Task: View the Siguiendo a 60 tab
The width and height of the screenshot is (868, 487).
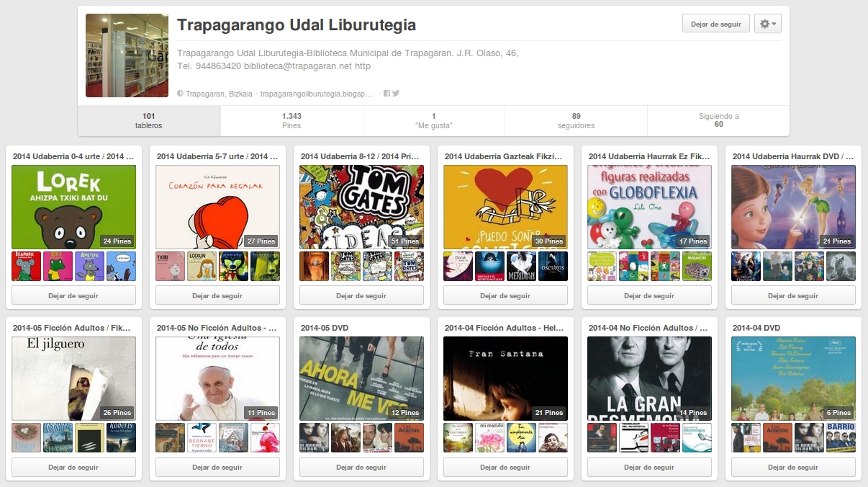Action: coord(718,120)
